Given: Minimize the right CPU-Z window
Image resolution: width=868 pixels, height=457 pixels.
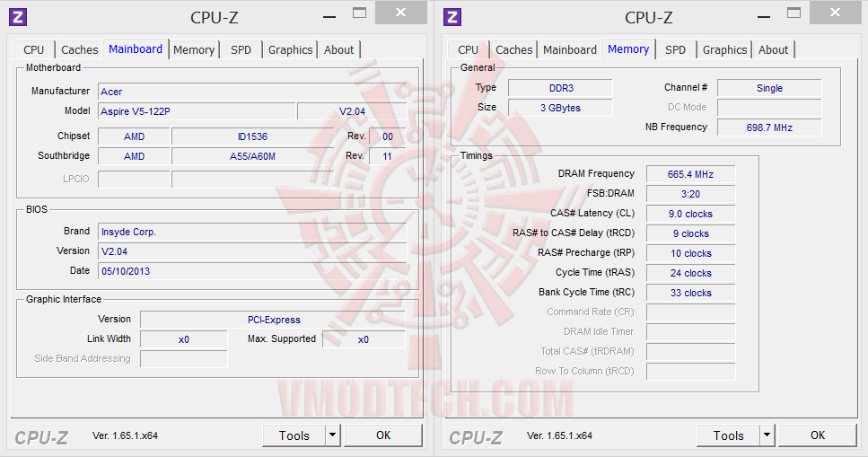Looking at the screenshot, I should tap(764, 15).
